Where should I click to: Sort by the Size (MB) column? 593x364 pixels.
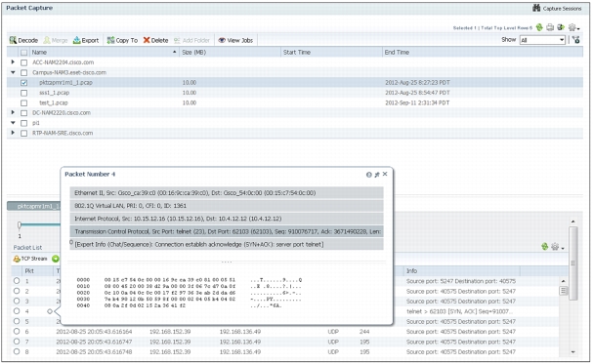coord(230,52)
